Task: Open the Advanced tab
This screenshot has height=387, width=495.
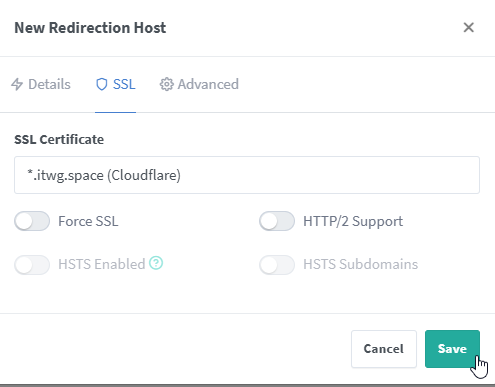Action: (x=199, y=84)
